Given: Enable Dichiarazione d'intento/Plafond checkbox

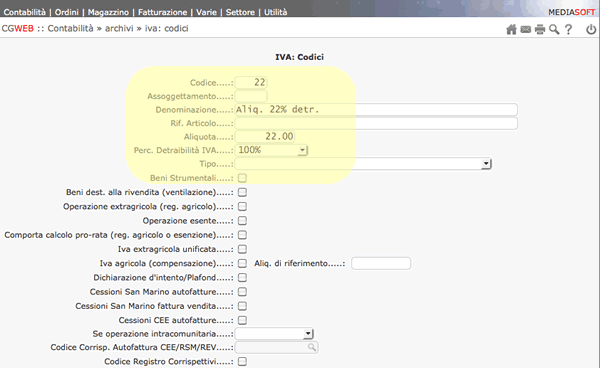Looking at the screenshot, I should [x=242, y=277].
